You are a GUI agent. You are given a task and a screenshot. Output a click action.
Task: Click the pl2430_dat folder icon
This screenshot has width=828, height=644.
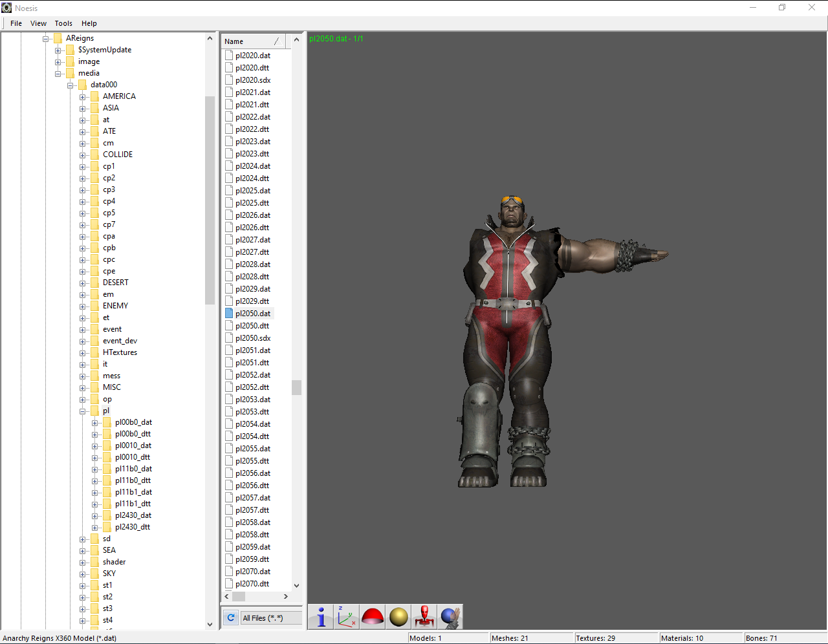107,515
